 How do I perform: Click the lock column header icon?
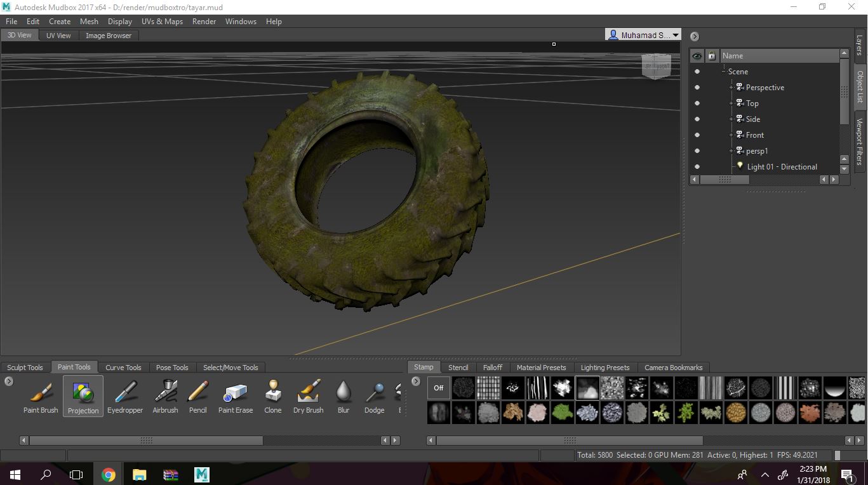tap(712, 56)
